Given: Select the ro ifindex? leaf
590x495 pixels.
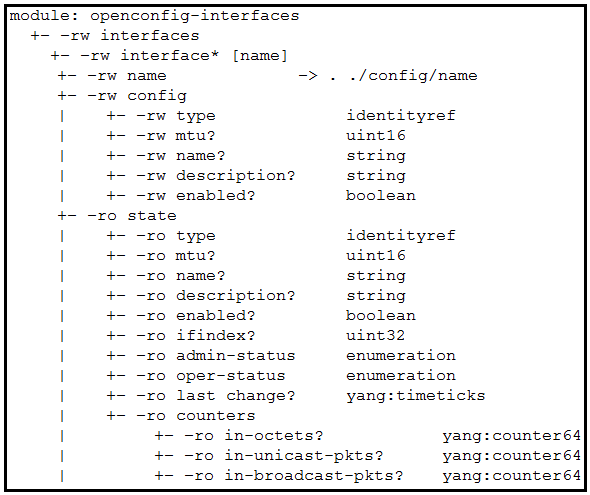Looking at the screenshot, I should (181, 336).
